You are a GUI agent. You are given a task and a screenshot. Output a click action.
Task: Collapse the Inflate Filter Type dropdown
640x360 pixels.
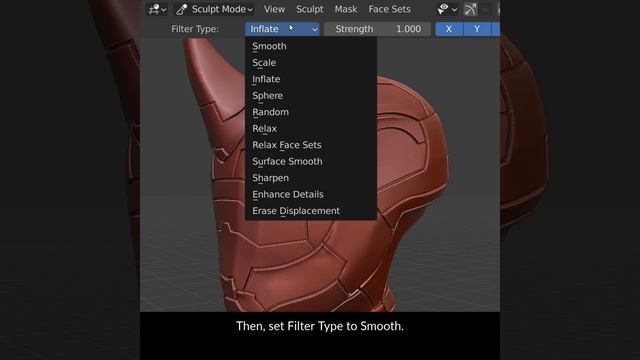282,29
